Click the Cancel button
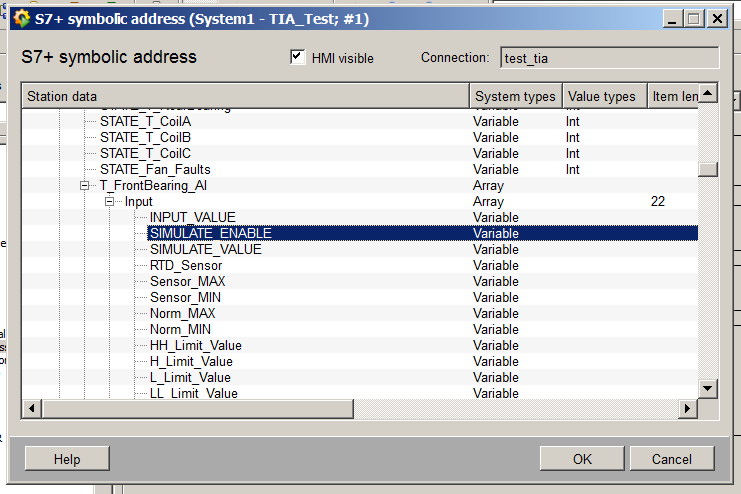 pyautogui.click(x=672, y=459)
